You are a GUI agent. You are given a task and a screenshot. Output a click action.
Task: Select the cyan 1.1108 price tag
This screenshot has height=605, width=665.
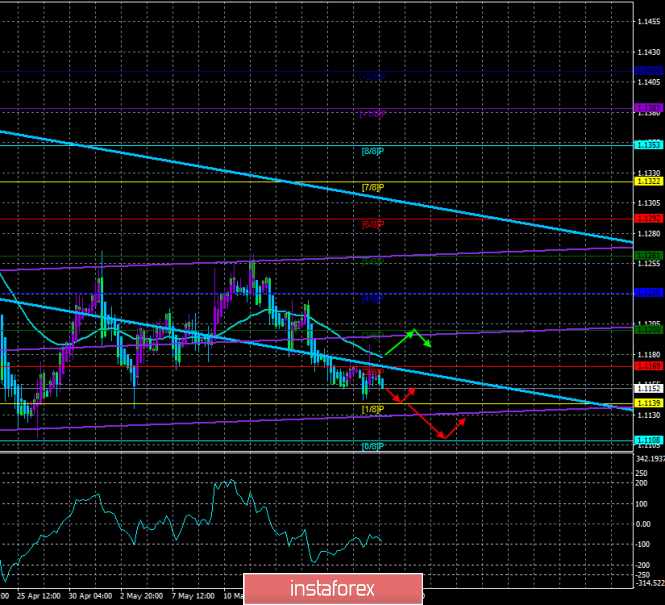click(648, 440)
